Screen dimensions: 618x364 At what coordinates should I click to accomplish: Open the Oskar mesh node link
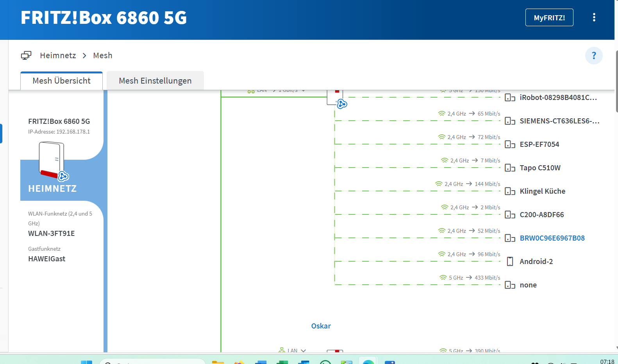[x=321, y=326]
